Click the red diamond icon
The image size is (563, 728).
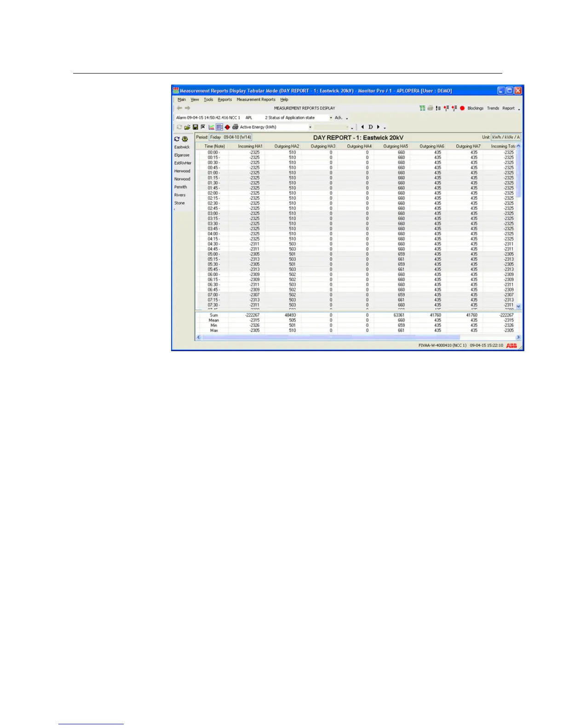227,127
